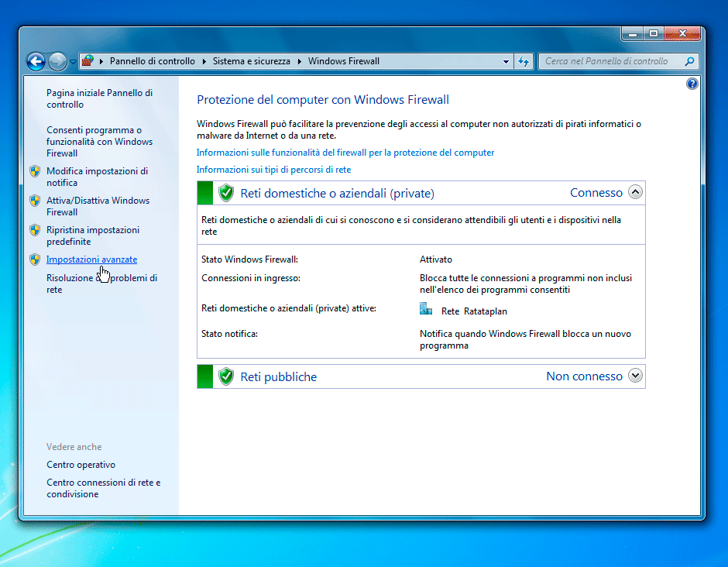Expand arrow before Pannello di controllo breadcrumb
The height and width of the screenshot is (567, 728).
coord(101,61)
